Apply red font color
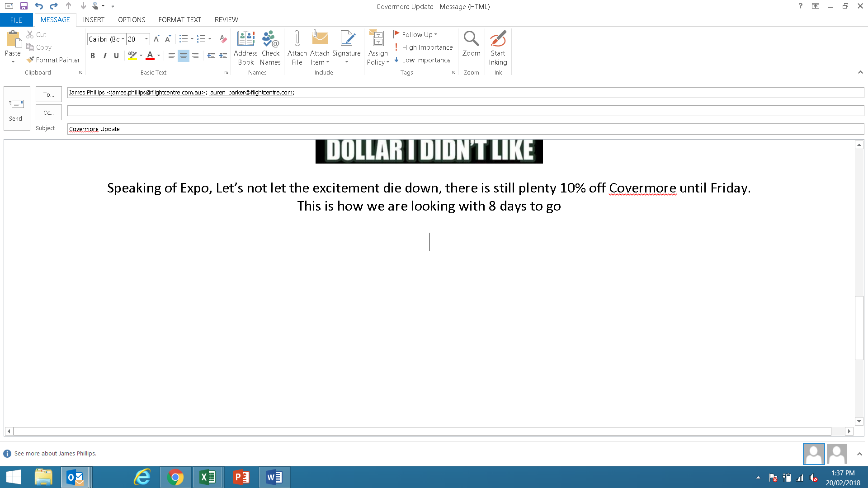Image resolution: width=868 pixels, height=488 pixels. (150, 56)
